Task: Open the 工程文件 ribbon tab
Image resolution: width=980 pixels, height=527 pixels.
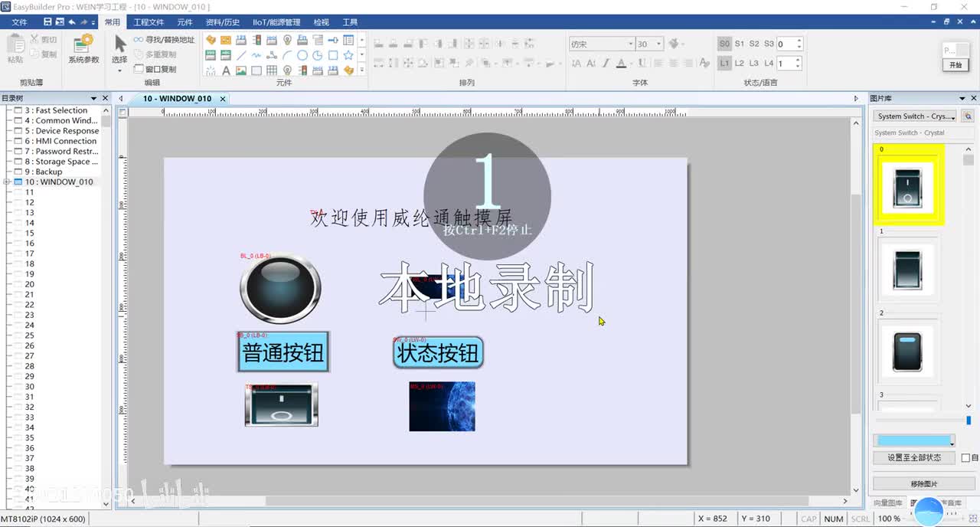Action: tap(149, 22)
